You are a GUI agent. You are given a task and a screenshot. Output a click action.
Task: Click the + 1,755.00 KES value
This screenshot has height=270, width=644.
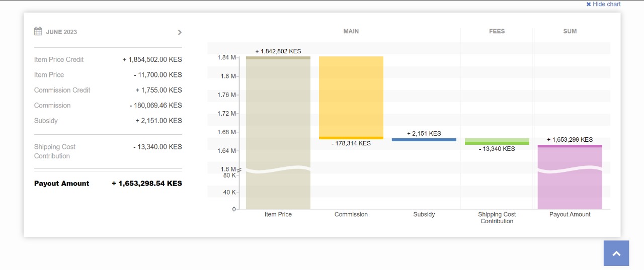click(158, 90)
